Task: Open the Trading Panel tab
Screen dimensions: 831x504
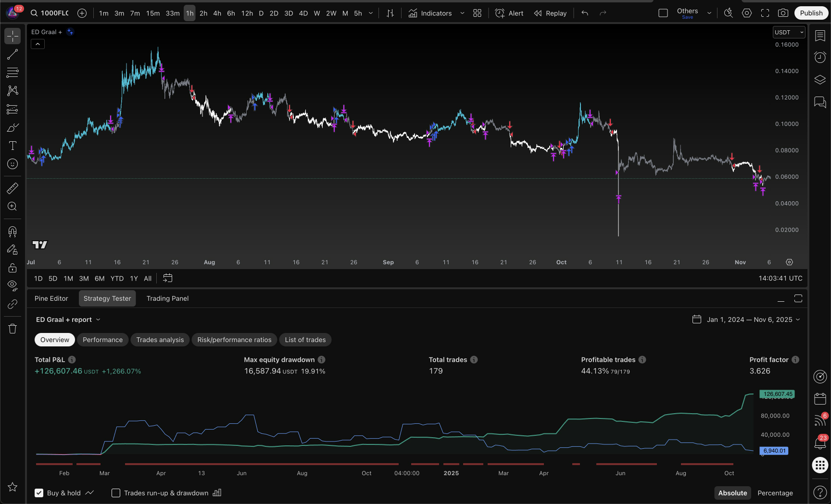Action: [167, 298]
